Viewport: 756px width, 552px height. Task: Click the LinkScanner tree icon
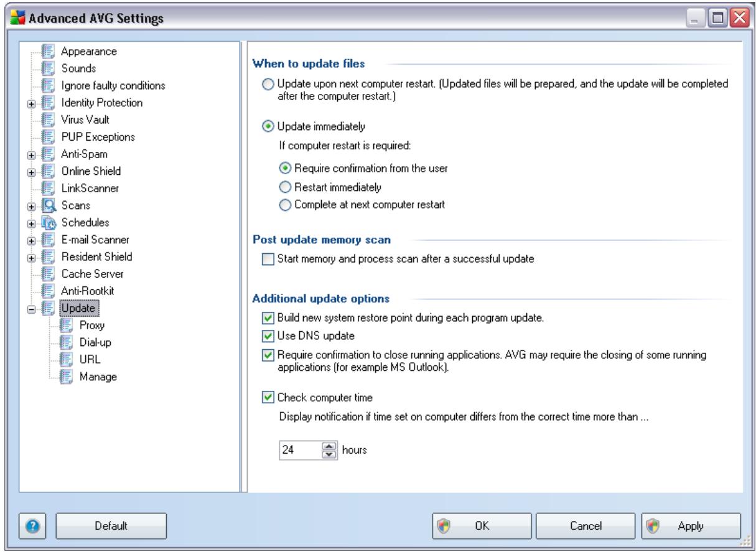49,188
